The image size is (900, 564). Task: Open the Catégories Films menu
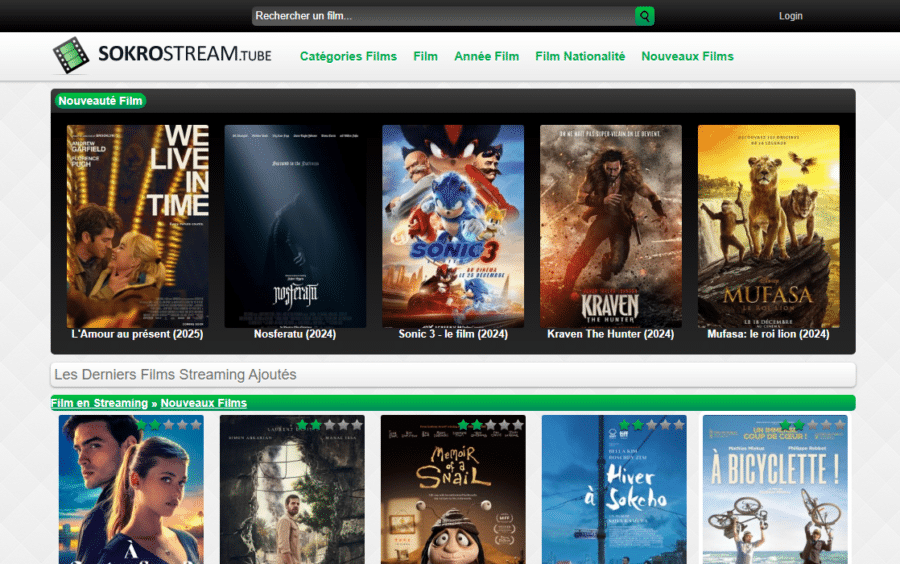coord(348,56)
